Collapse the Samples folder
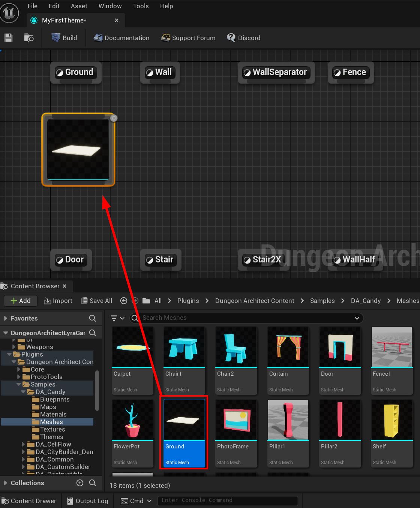The width and height of the screenshot is (420, 508). point(19,384)
